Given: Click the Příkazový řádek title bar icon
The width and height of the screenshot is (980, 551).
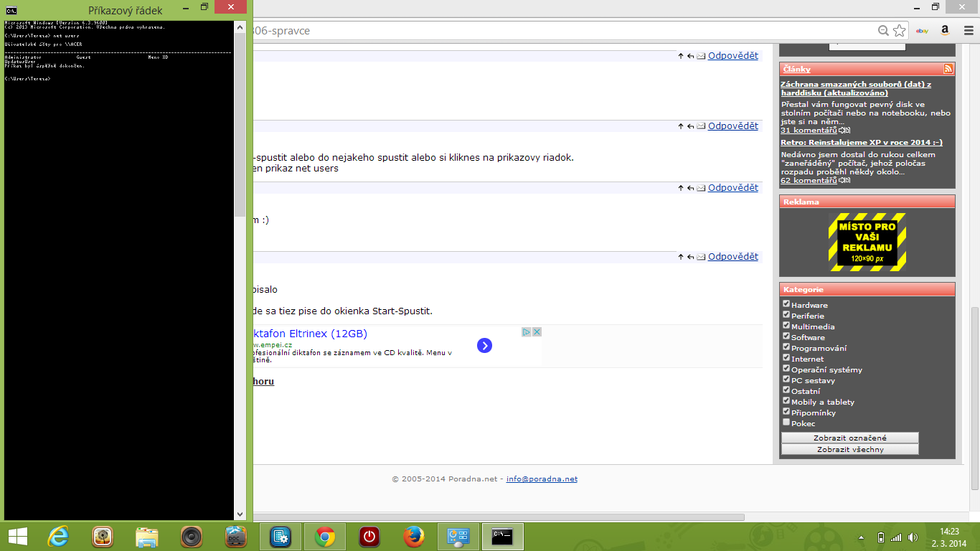Looking at the screenshot, I should (x=11, y=10).
